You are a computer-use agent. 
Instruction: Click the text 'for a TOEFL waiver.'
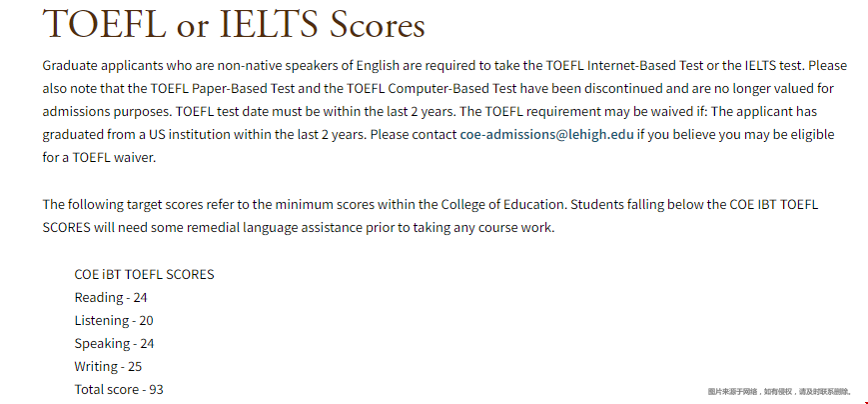coord(100,158)
